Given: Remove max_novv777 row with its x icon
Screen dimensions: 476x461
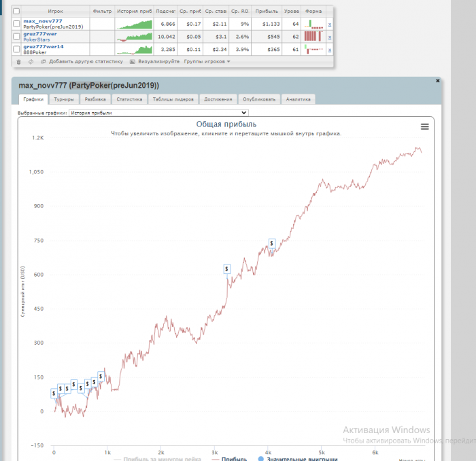Looking at the screenshot, I should (330, 24).
